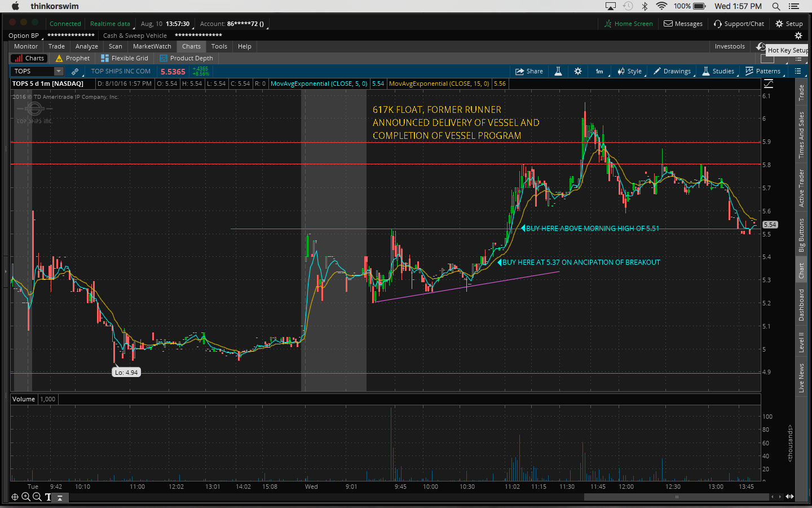Click the collapse-to-top arrow button
The height and width of the screenshot is (508, 812).
point(60,497)
